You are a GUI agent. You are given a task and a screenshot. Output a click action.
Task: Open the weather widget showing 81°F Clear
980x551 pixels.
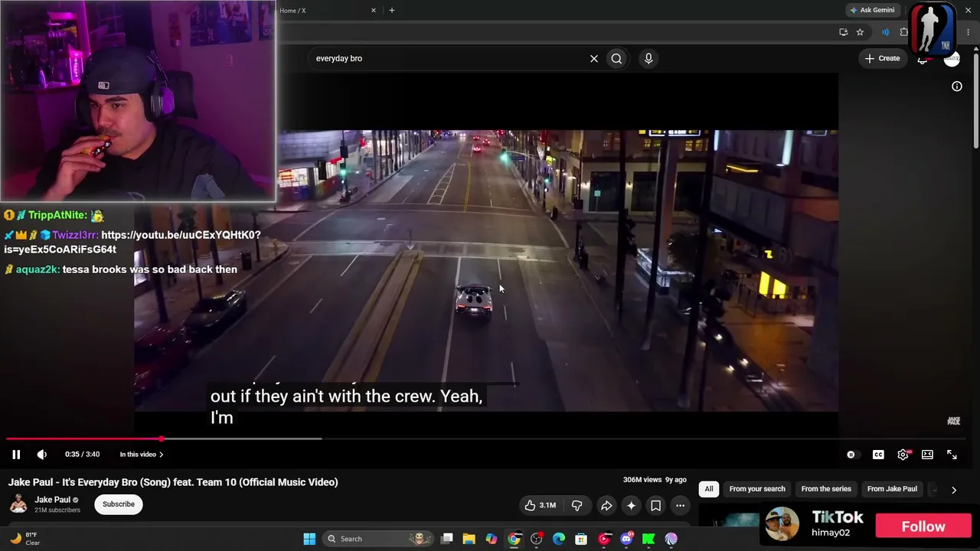(x=24, y=539)
